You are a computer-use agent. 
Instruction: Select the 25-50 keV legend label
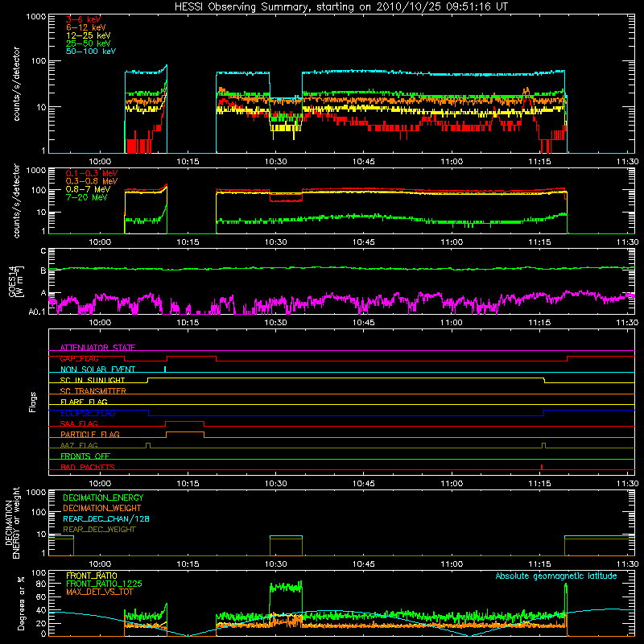[89, 43]
